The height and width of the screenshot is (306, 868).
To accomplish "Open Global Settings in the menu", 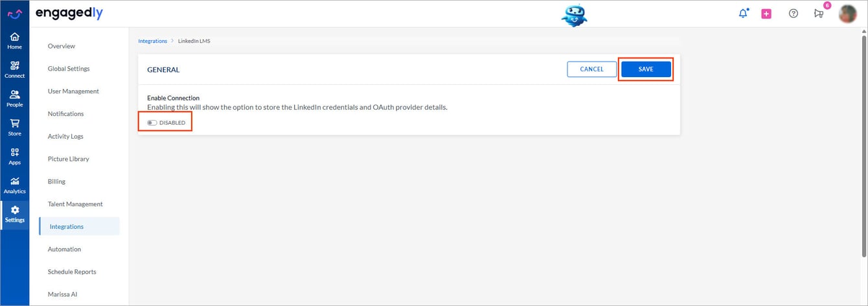I will click(69, 69).
